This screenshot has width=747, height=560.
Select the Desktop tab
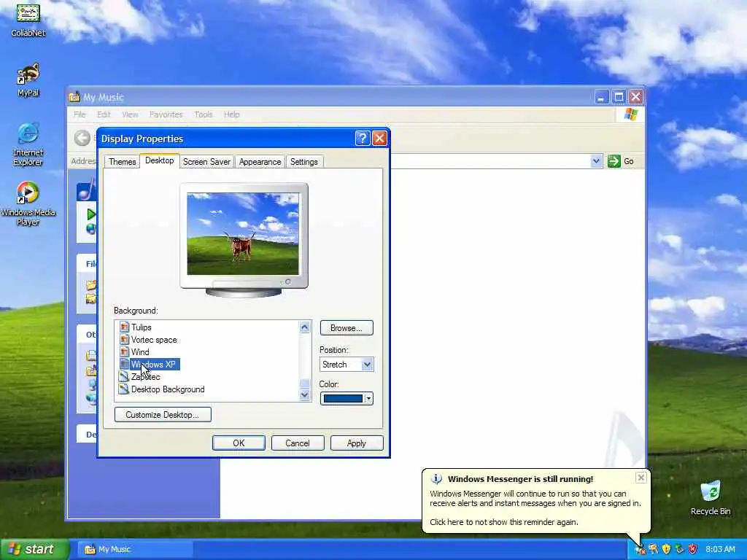(160, 160)
